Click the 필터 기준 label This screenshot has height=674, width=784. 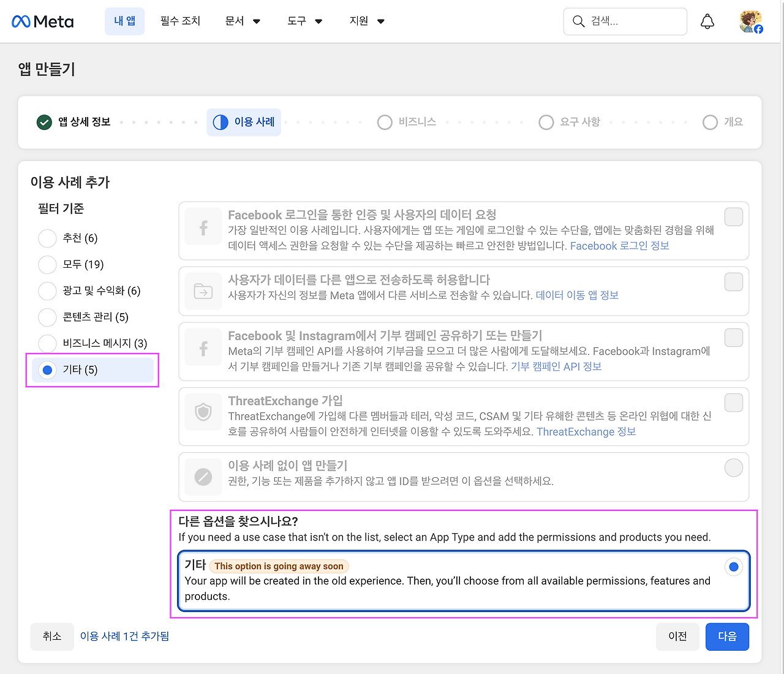tap(61, 209)
